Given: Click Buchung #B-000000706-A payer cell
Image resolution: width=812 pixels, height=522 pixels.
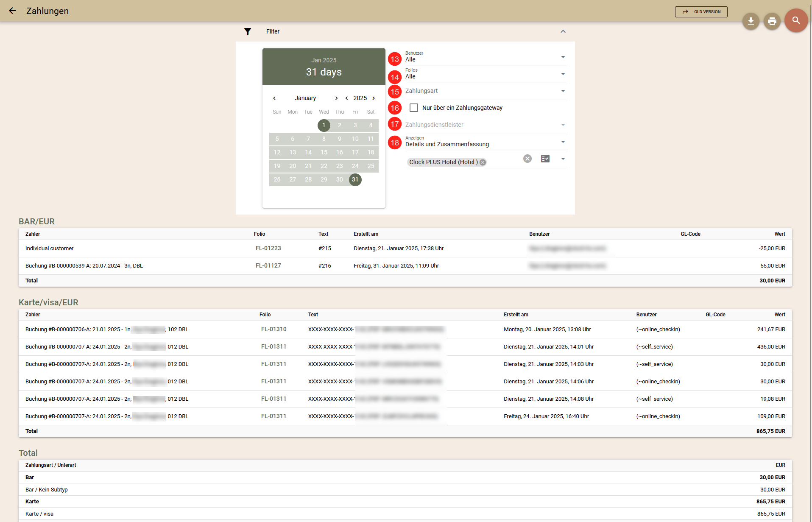Looking at the screenshot, I should 107,329.
